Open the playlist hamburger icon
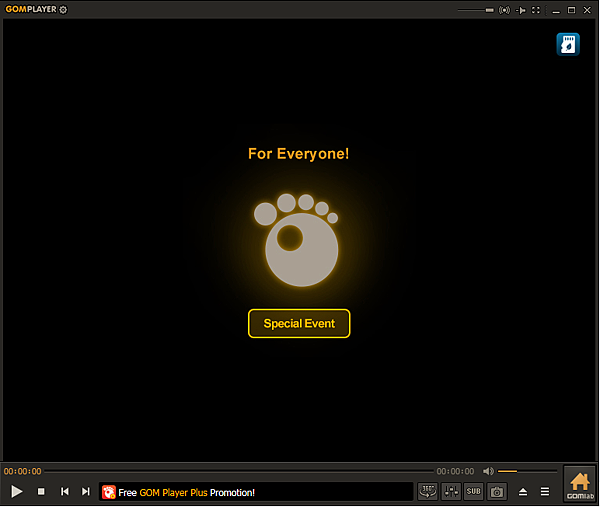The height and width of the screenshot is (507, 600). point(545,492)
